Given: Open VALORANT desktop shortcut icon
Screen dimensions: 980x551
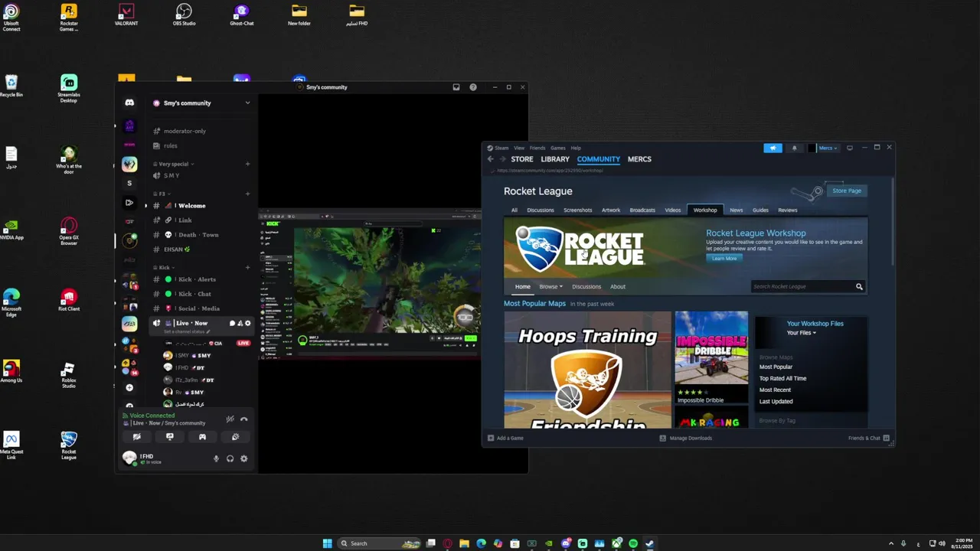Looking at the screenshot, I should 126,15.
